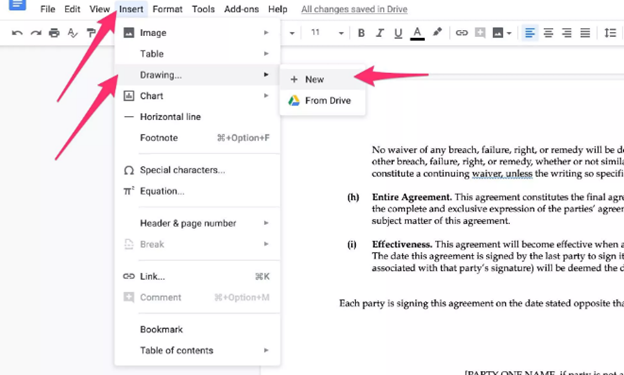Screen dimensions: 624x375
Task: Set Left align
Action: point(530,33)
